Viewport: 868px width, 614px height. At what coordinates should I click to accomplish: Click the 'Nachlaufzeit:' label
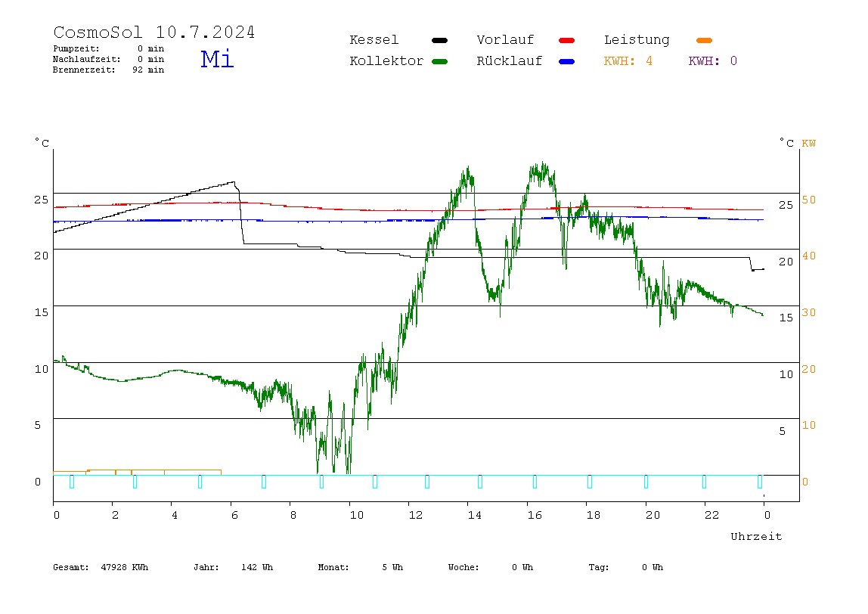86,59
